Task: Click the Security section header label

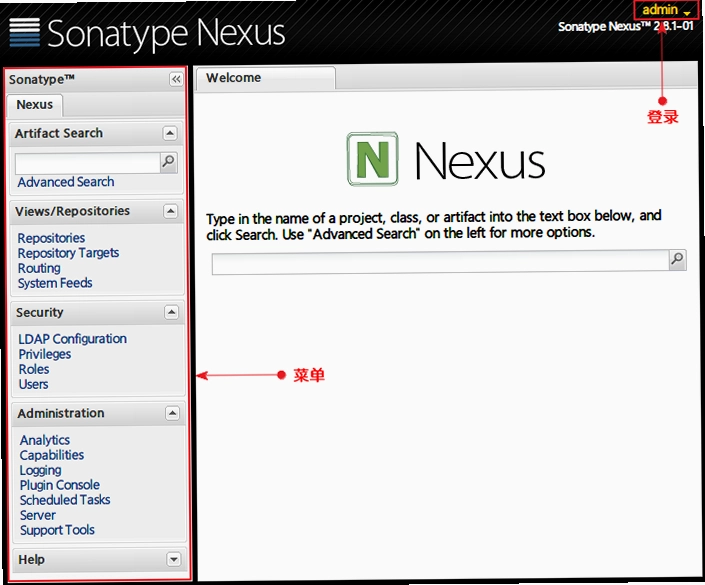Action: click(40, 312)
